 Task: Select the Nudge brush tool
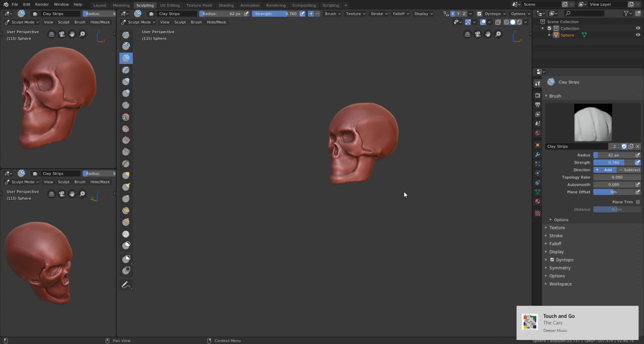tap(126, 211)
